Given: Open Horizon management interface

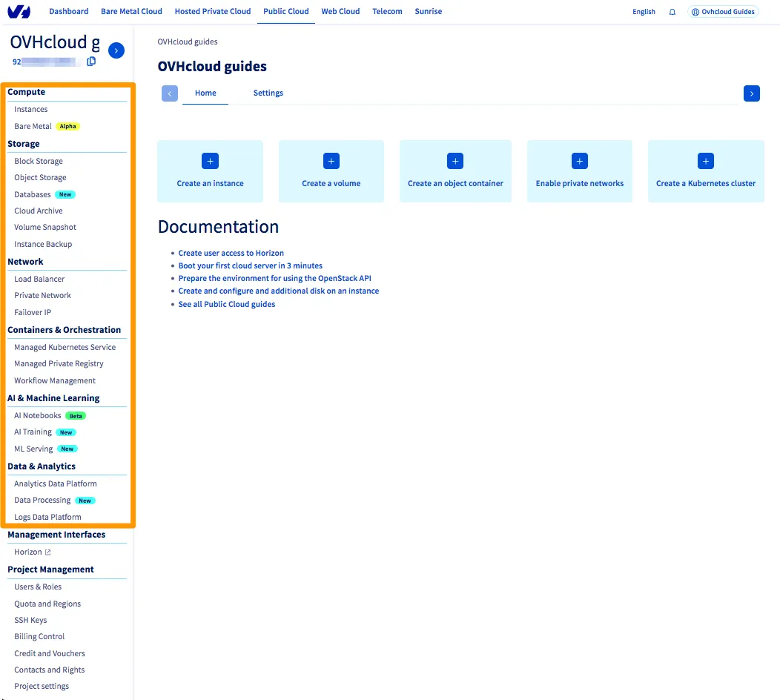Looking at the screenshot, I should coord(28,552).
